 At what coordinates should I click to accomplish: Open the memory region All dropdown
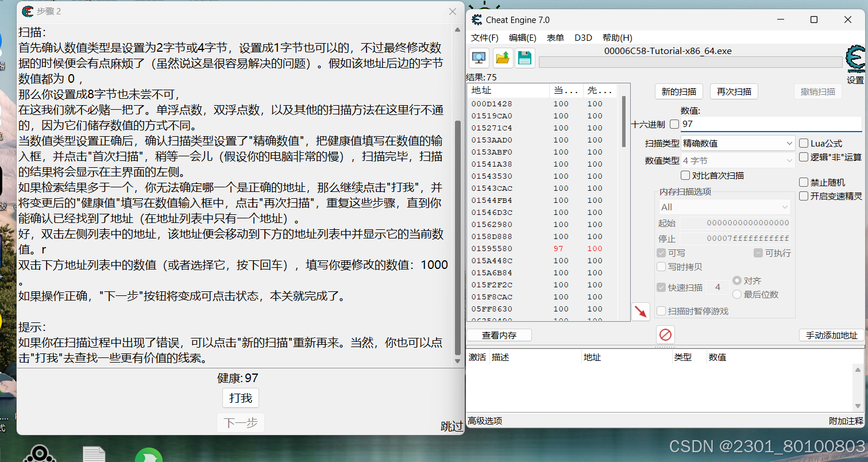[726, 207]
